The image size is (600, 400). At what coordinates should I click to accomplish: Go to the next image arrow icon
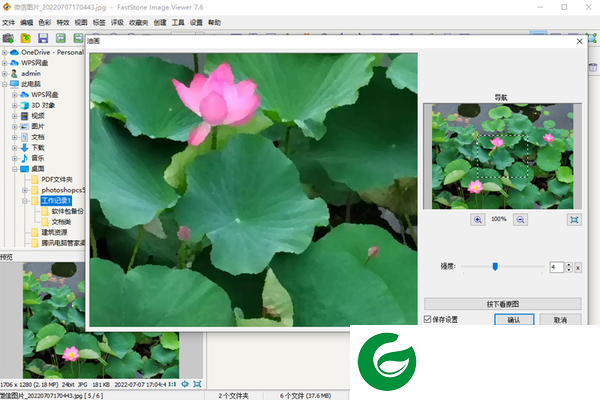(x=78, y=38)
